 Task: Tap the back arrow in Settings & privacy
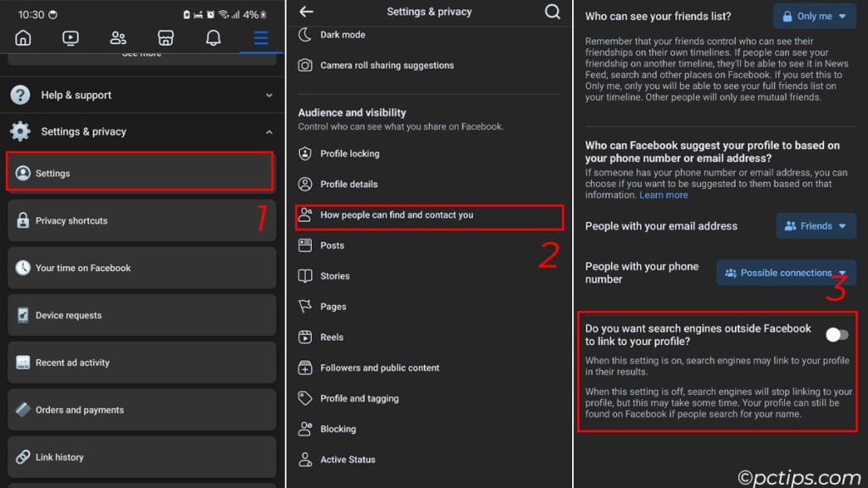[304, 12]
